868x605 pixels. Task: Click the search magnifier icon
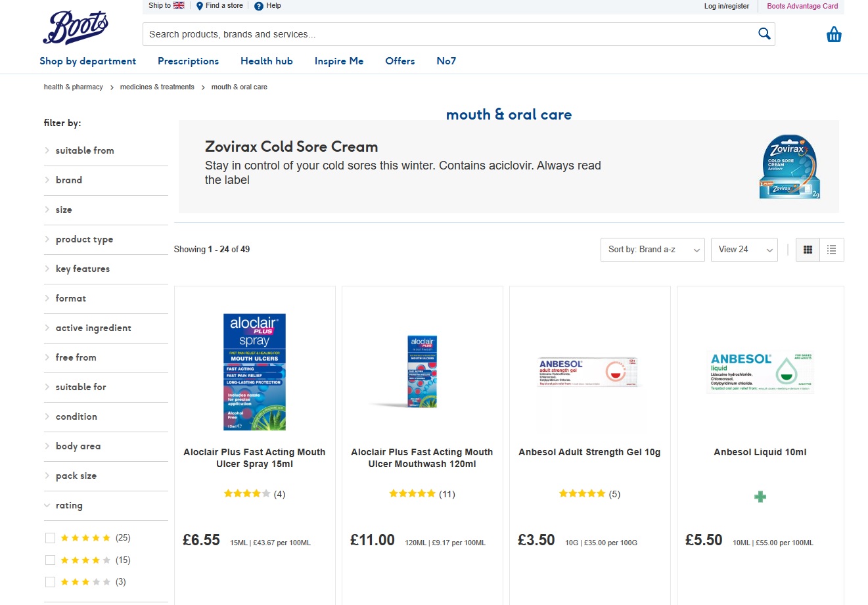764,34
